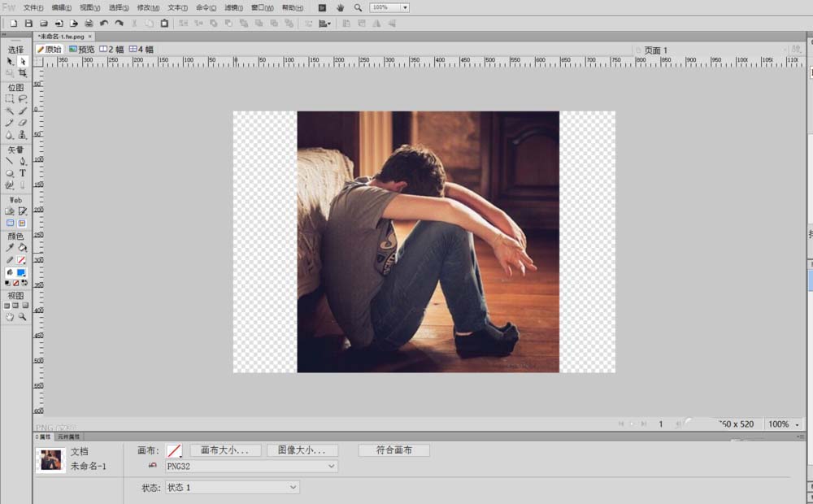Select the Crop tool
Image resolution: width=813 pixels, height=504 pixels.
22,73
